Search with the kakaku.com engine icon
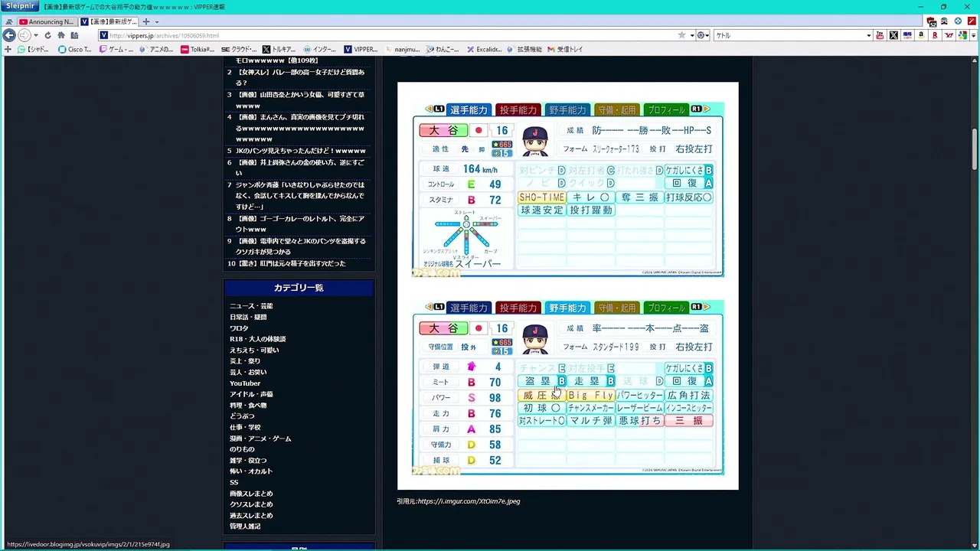 (x=907, y=35)
